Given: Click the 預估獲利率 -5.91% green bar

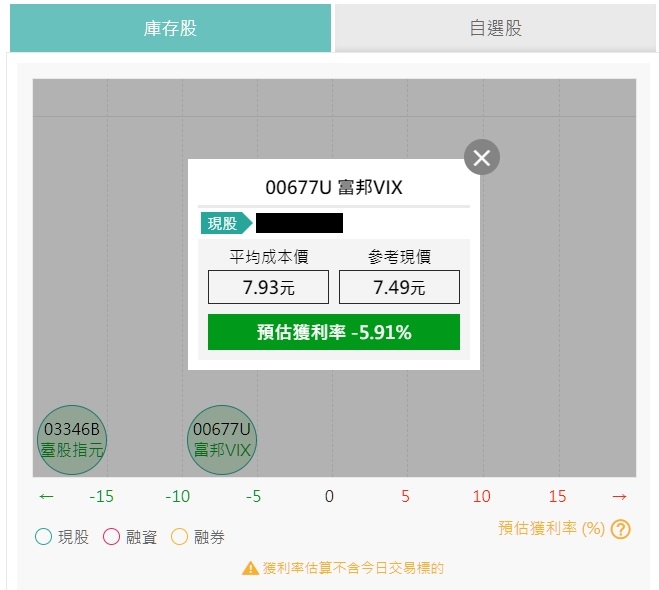Looking at the screenshot, I should pos(334,332).
